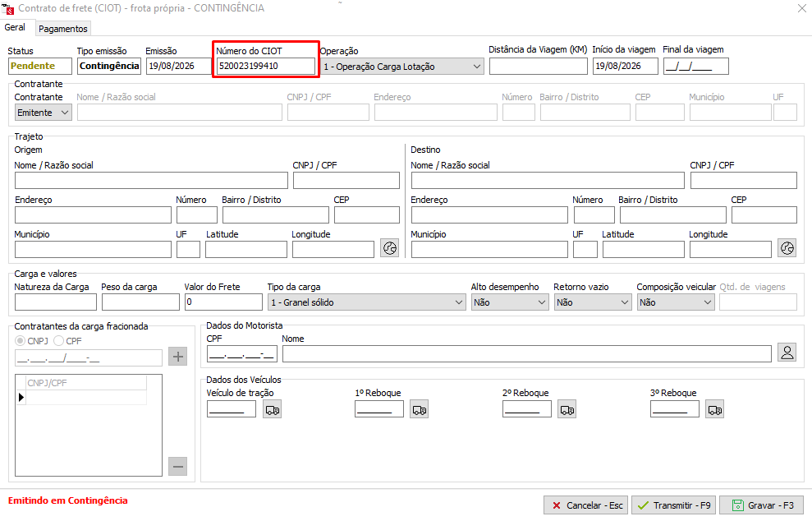The image size is (812, 521).
Task: Remove contractor with the minus button
Action: point(177,467)
